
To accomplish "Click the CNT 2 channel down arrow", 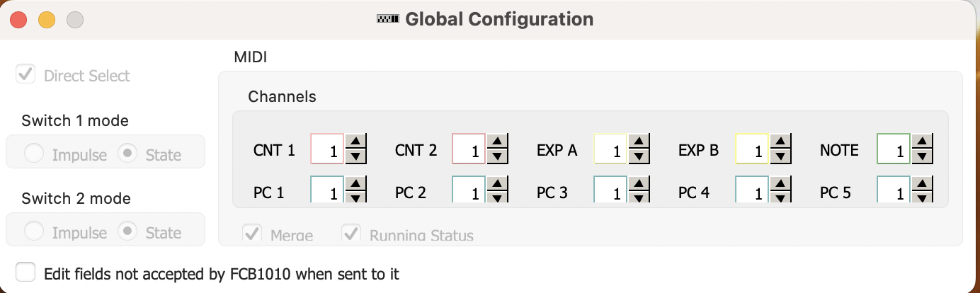I will [498, 156].
